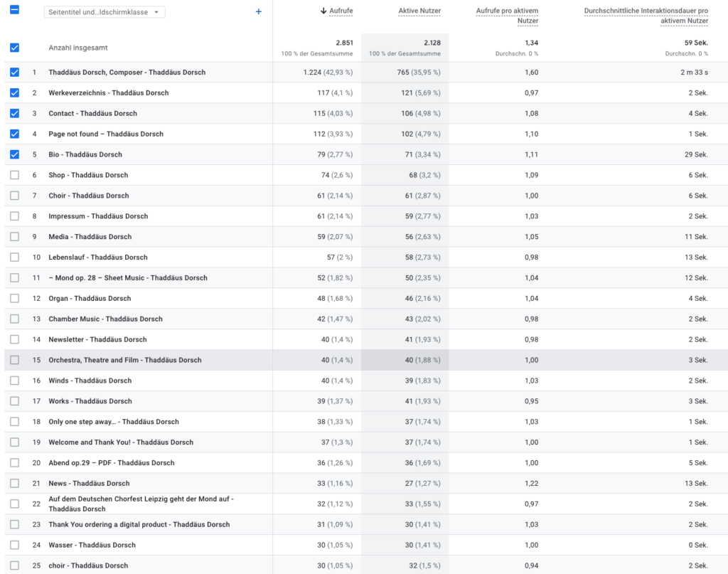Check the Wasser row checkbox
Screen dimensions: 728x574
[x=14, y=545]
